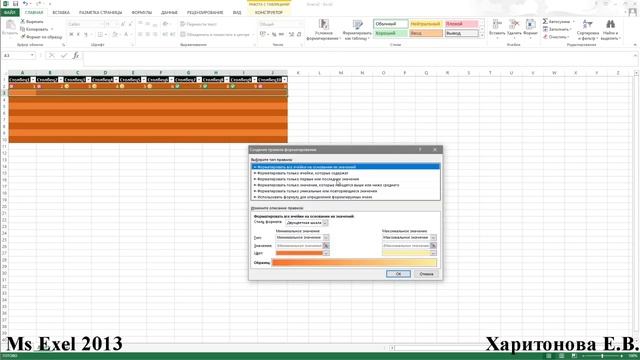Open format style dropdown (Двухцветная шкала)
This screenshot has width=640, height=360.
[325, 223]
